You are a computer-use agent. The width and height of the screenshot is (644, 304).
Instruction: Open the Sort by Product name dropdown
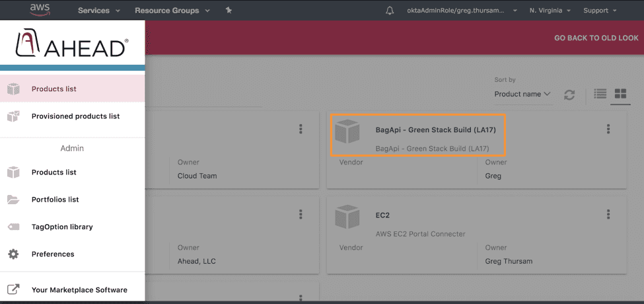522,94
